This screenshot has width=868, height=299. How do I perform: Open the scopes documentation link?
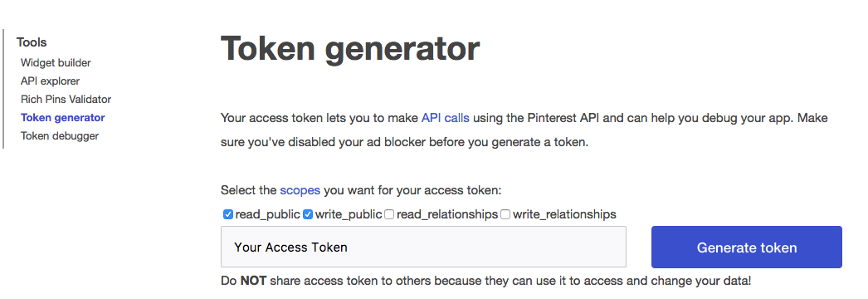300,190
